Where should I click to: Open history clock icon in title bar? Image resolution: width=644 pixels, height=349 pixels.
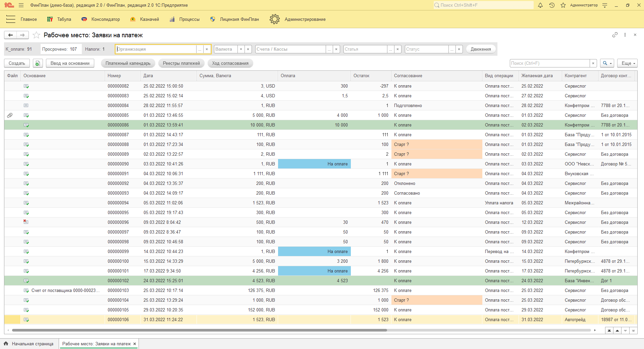click(x=552, y=5)
